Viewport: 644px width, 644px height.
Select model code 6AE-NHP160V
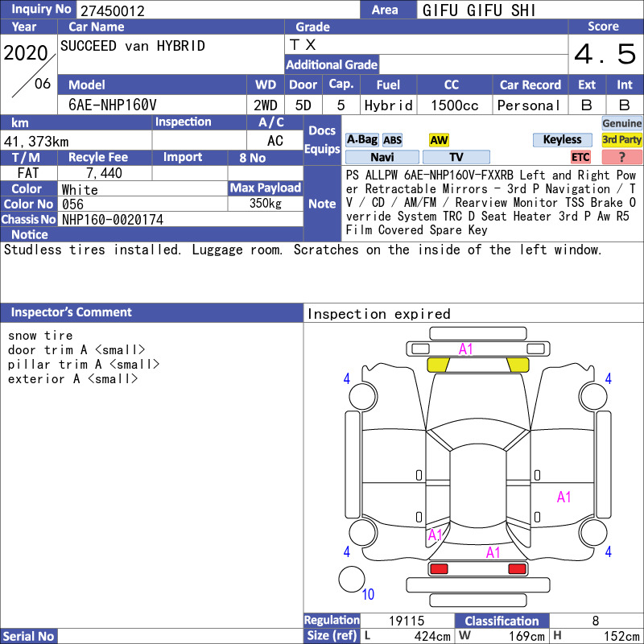113,105
